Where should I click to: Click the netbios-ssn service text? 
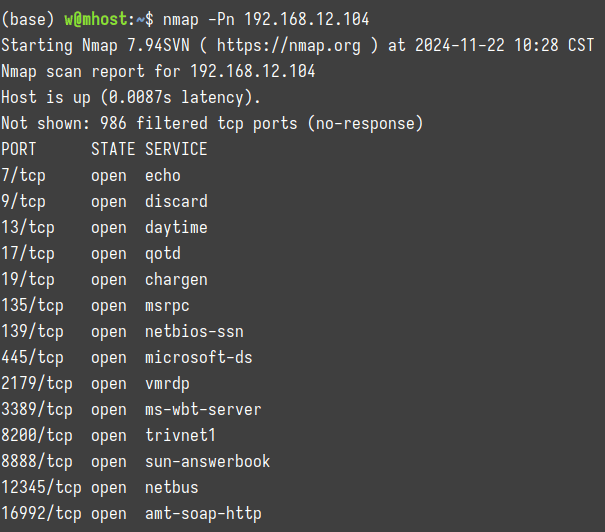point(194,331)
